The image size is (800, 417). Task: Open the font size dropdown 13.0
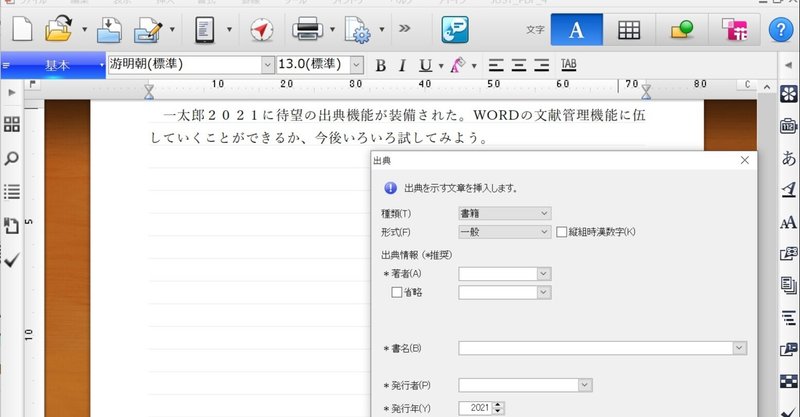(357, 65)
